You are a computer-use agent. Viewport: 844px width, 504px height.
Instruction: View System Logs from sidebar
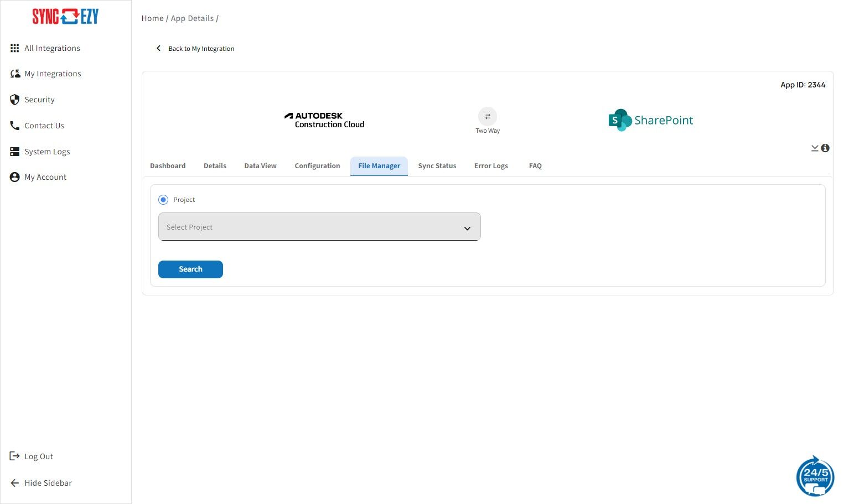tap(47, 152)
